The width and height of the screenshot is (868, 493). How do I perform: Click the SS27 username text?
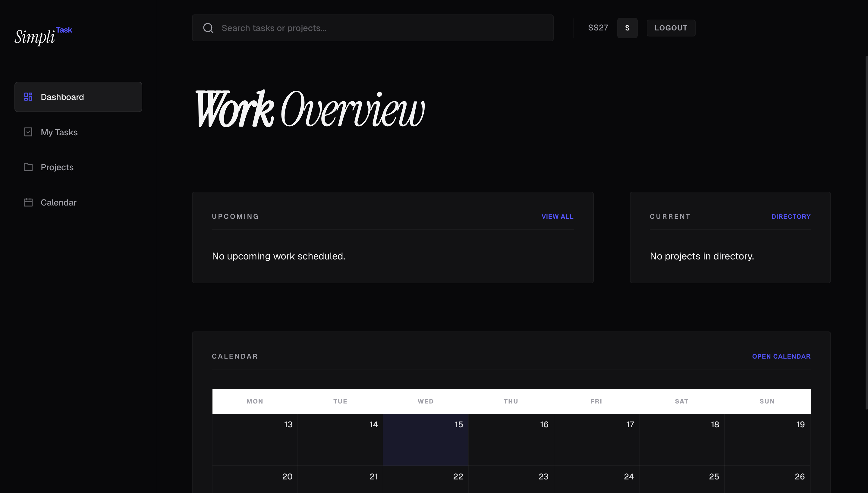click(x=598, y=28)
